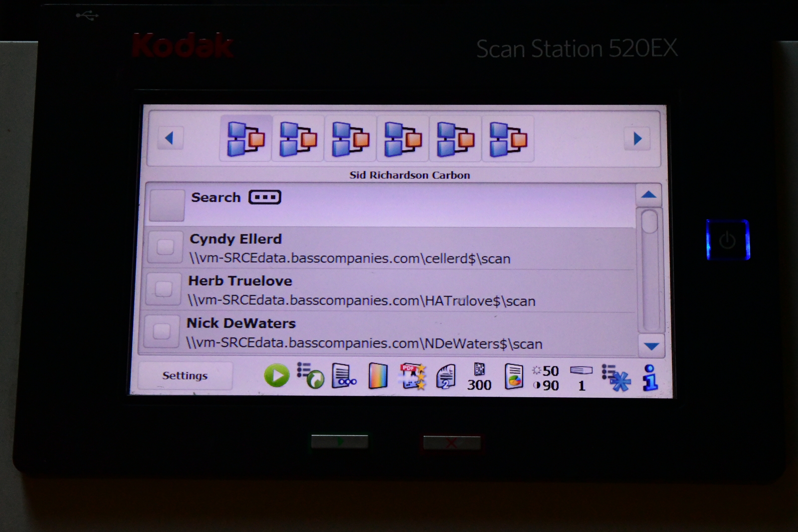
Task: Click the list scroll down arrow
Action: (651, 346)
